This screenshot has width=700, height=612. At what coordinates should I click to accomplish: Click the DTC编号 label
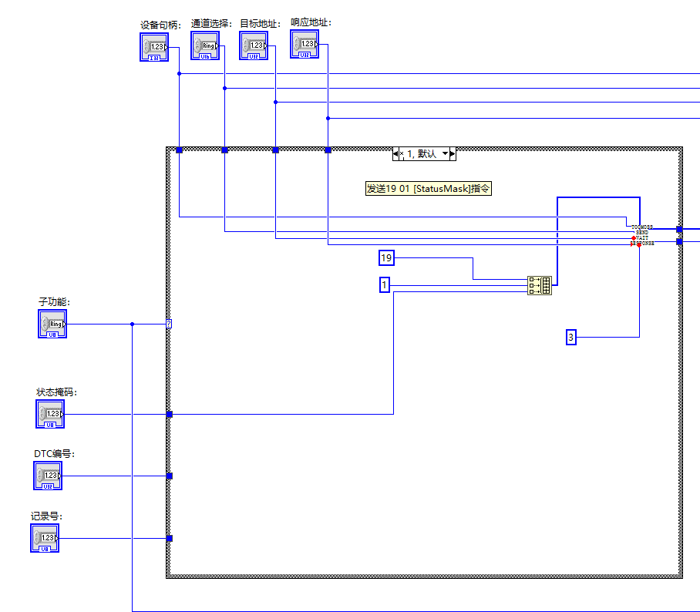[x=55, y=453]
